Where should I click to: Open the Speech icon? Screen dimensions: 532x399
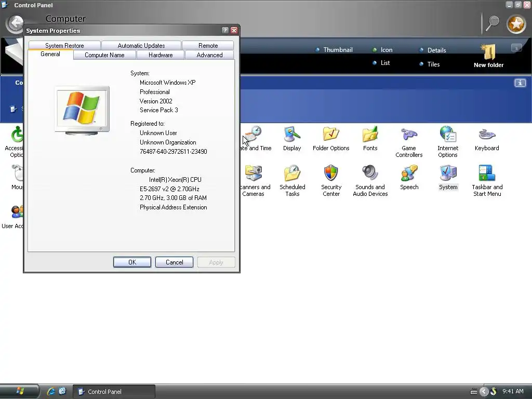point(409,178)
